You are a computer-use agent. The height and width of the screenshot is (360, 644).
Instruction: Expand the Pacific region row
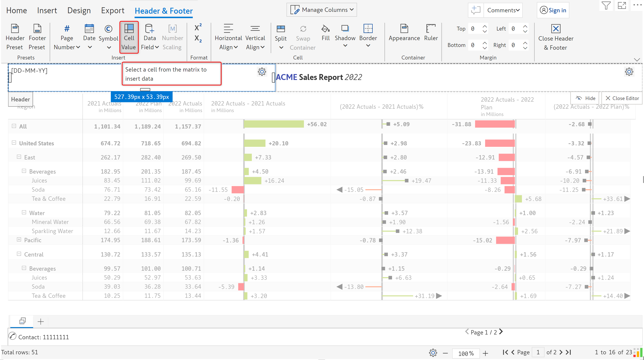tap(19, 239)
